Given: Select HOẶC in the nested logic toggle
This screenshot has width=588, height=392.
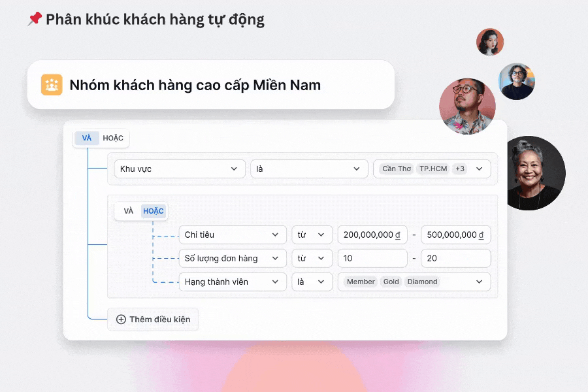Looking at the screenshot, I should tap(154, 211).
